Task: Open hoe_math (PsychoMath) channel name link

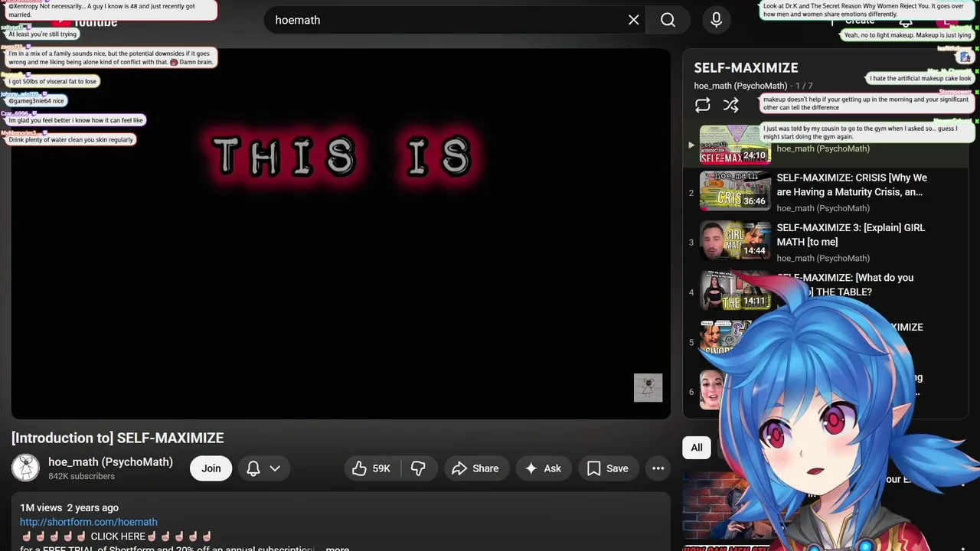Action: pos(110,461)
